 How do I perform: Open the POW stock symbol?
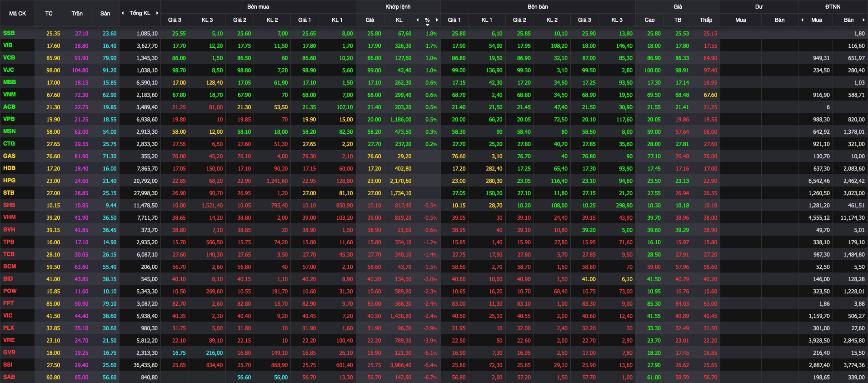[10, 291]
